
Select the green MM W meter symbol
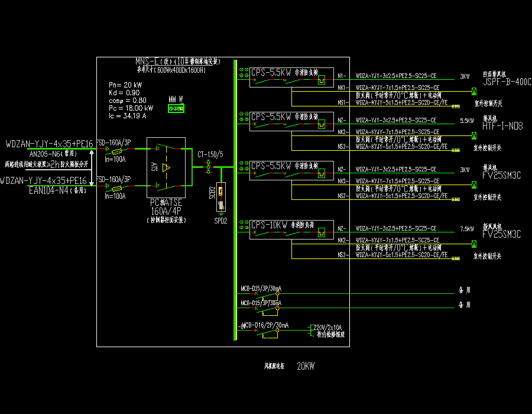176,108
